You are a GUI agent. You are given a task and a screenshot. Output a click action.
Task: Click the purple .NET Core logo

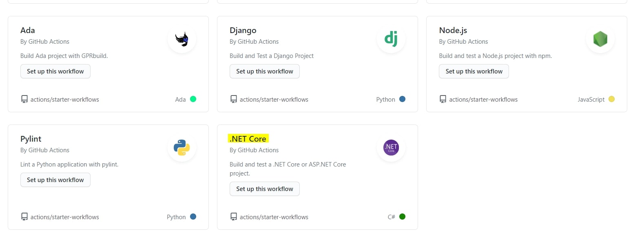coord(391,147)
